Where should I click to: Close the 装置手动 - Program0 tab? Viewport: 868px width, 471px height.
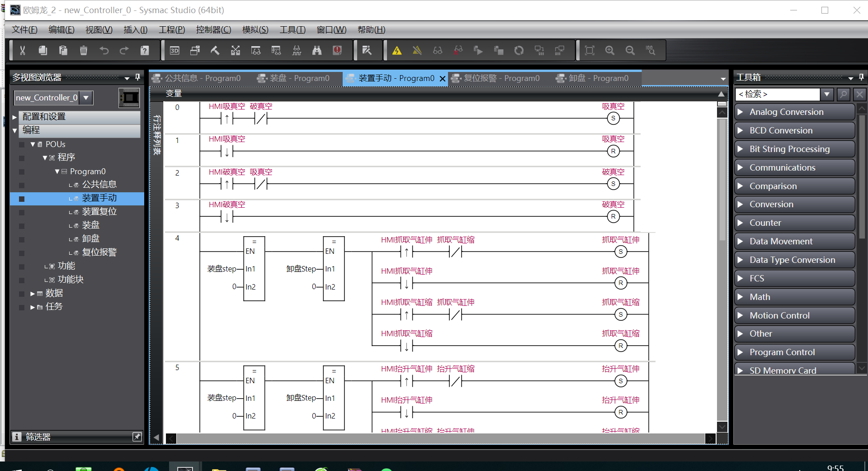[443, 79]
